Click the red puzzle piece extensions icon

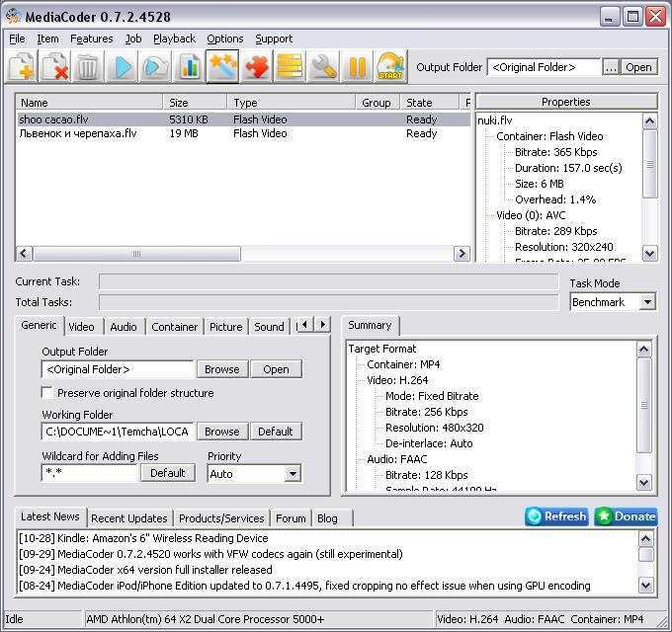pyautogui.click(x=256, y=66)
